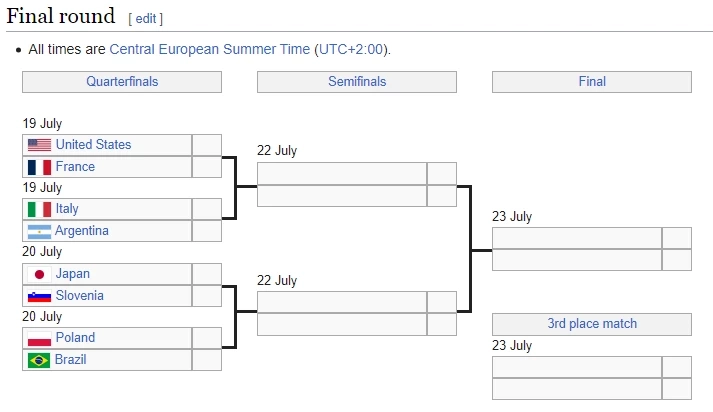Go to the Argentina team page
The height and width of the screenshot is (412, 713).
82,231
